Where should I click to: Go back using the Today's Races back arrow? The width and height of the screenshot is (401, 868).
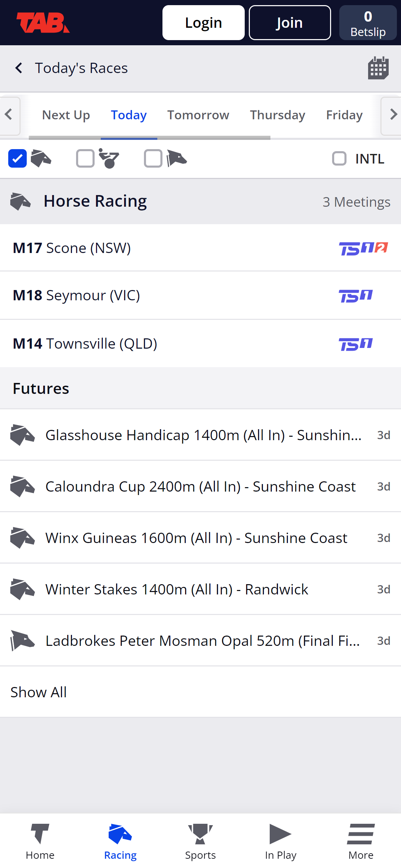(x=19, y=68)
